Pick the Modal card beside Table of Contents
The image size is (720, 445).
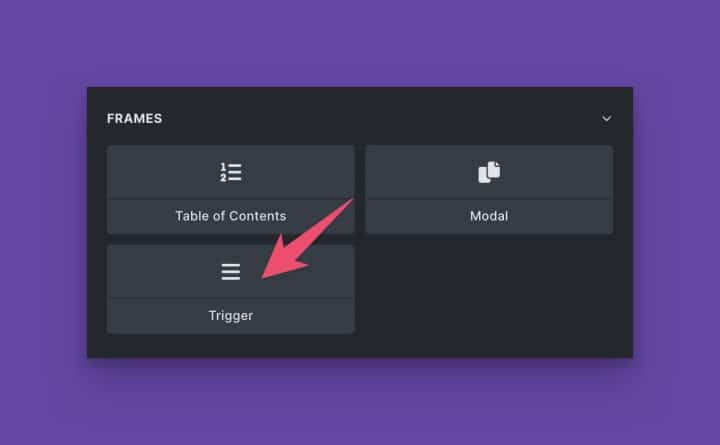pyautogui.click(x=489, y=190)
